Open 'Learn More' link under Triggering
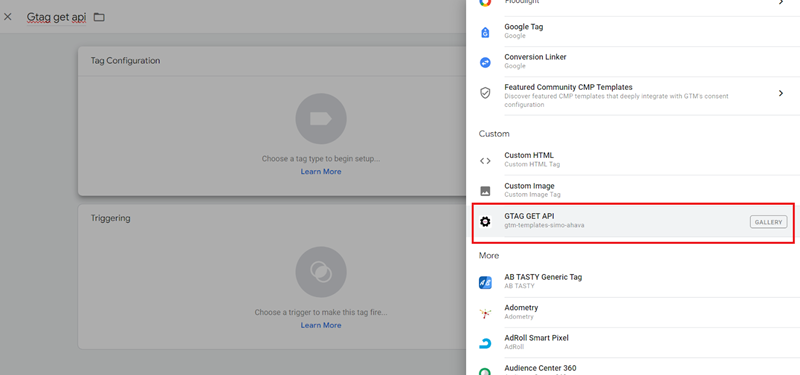 tap(321, 325)
